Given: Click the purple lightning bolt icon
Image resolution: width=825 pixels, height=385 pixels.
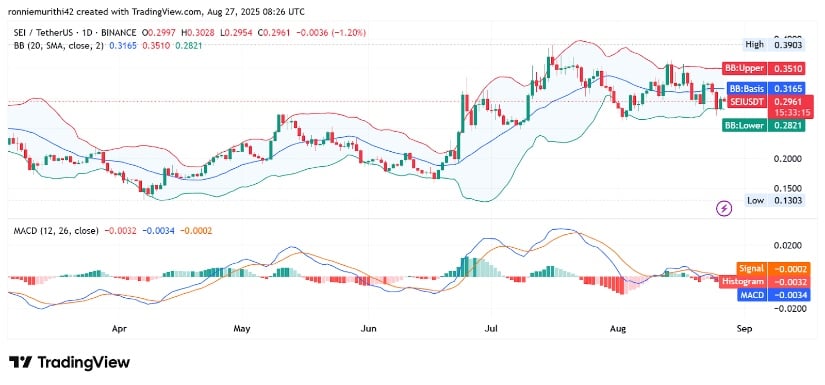Looking at the screenshot, I should click(725, 209).
